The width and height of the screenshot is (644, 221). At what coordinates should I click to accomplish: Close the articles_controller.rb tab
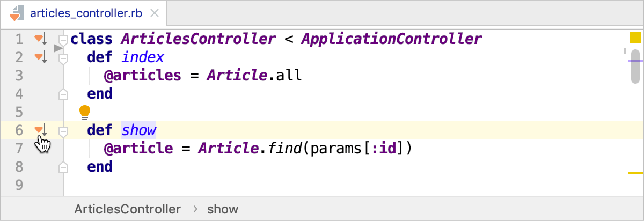tap(155, 13)
